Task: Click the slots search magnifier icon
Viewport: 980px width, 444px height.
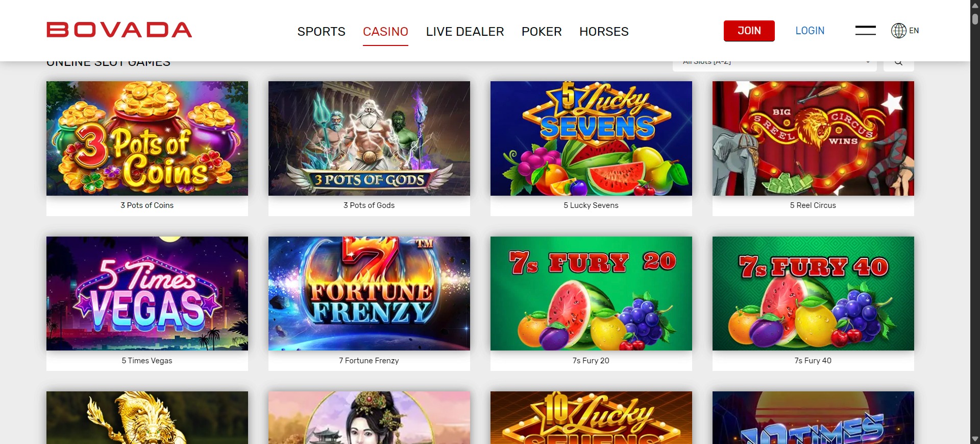Action: coord(898,63)
